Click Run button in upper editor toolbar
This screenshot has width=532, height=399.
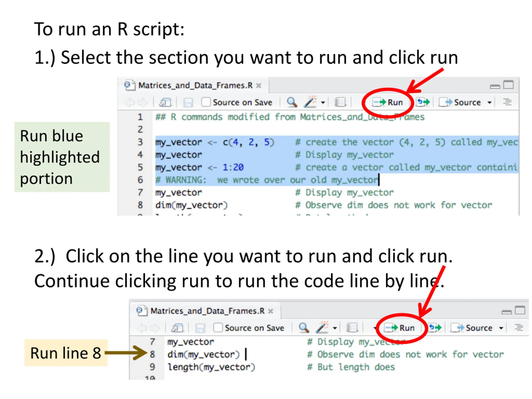pos(388,102)
